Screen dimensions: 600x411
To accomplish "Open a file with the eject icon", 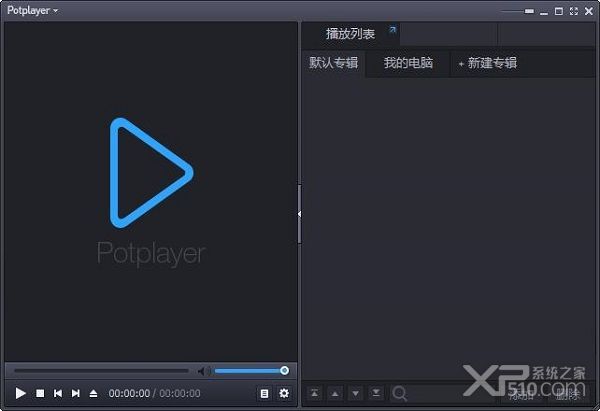I will point(93,393).
